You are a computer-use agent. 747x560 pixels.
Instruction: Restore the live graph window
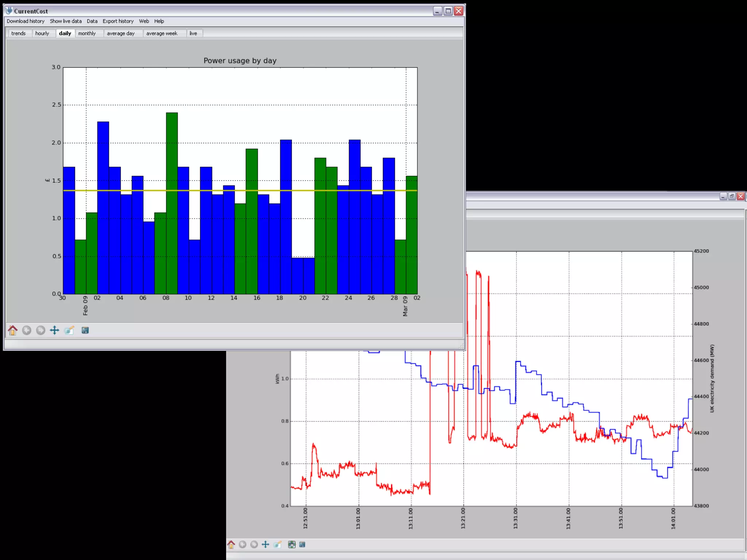coord(732,197)
